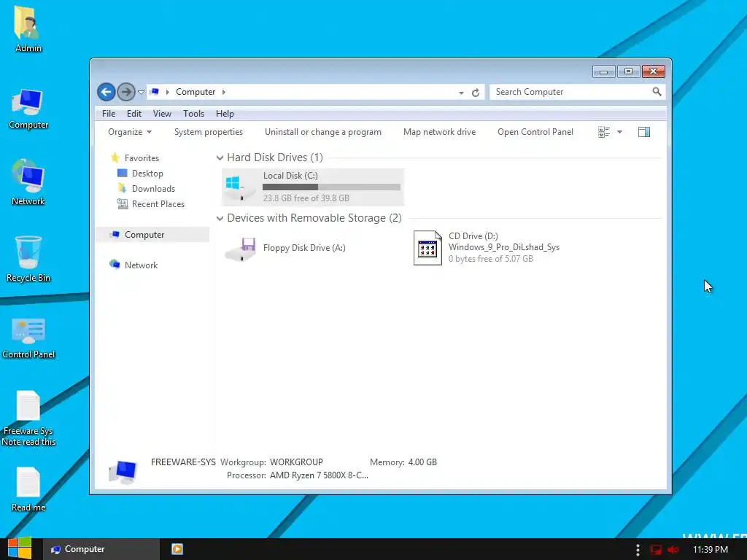Click the red network tray icon

pos(656,550)
